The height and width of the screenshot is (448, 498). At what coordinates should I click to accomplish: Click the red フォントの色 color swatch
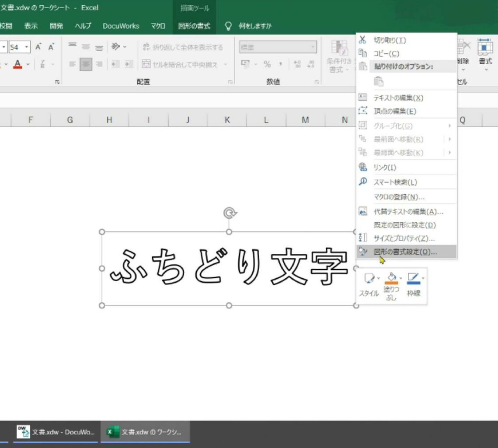pos(18,64)
